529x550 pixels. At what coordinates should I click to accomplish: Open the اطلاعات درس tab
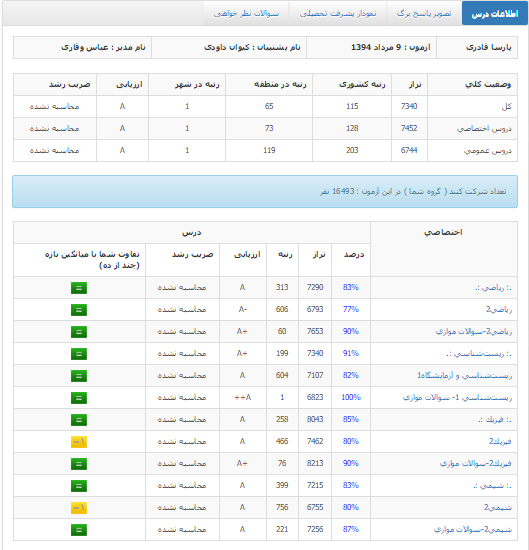(495, 13)
